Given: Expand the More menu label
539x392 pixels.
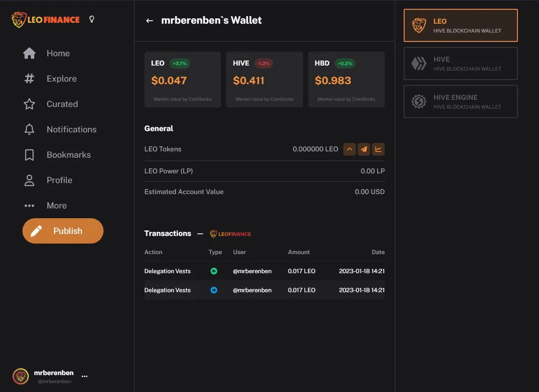Looking at the screenshot, I should 57,206.
